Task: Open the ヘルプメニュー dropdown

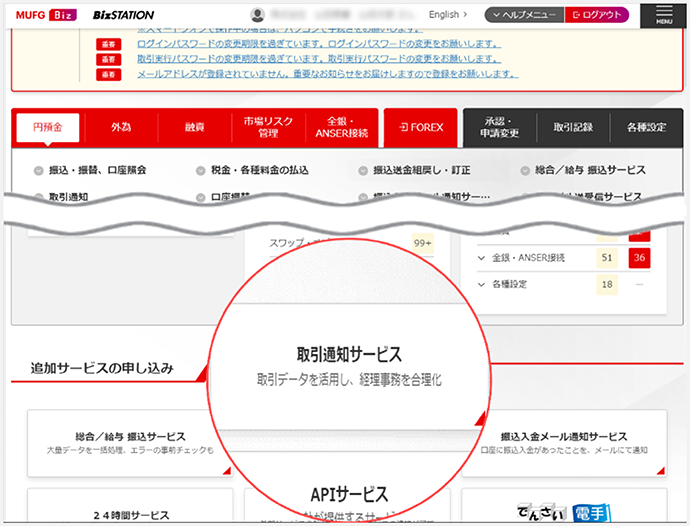Action: 523,15
